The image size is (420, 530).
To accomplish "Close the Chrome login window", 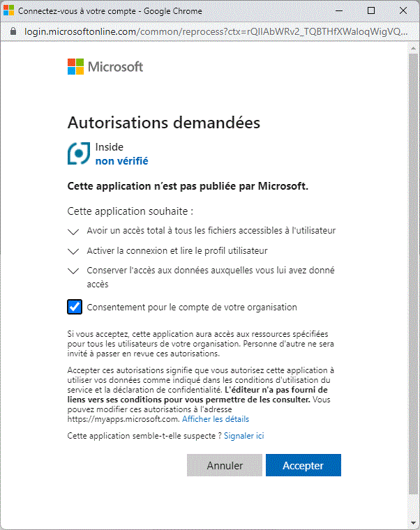I will (403, 11).
